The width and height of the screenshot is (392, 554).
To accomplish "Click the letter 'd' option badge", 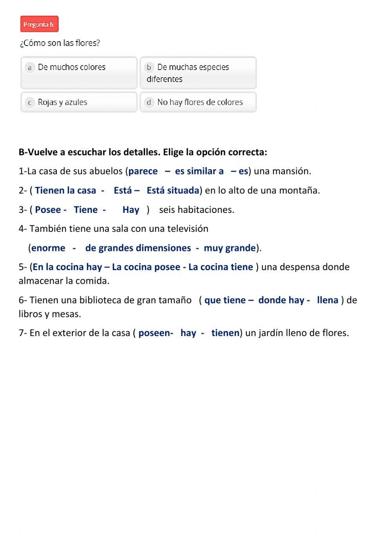I will pyautogui.click(x=149, y=102).
